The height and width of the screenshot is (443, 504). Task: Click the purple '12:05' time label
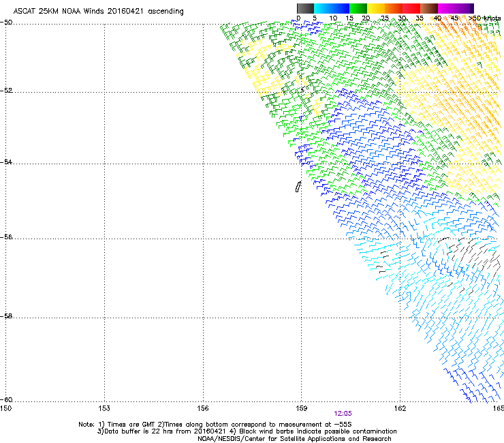[x=343, y=414]
